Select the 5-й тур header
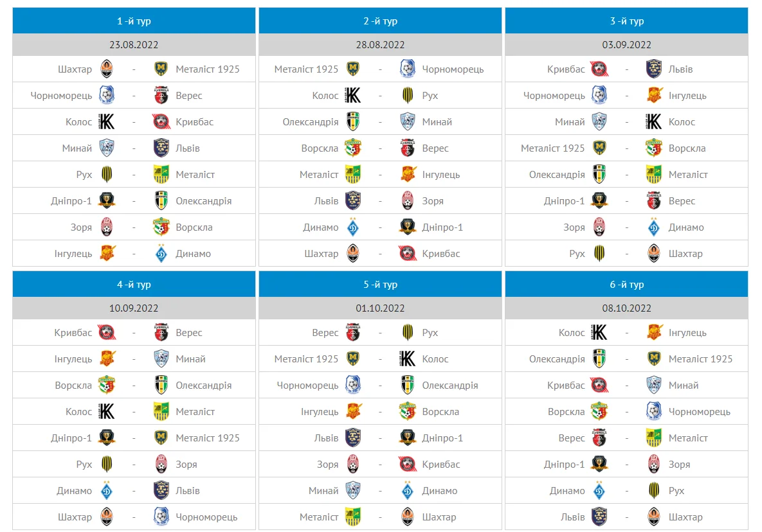The width and height of the screenshot is (762, 532). (380, 285)
